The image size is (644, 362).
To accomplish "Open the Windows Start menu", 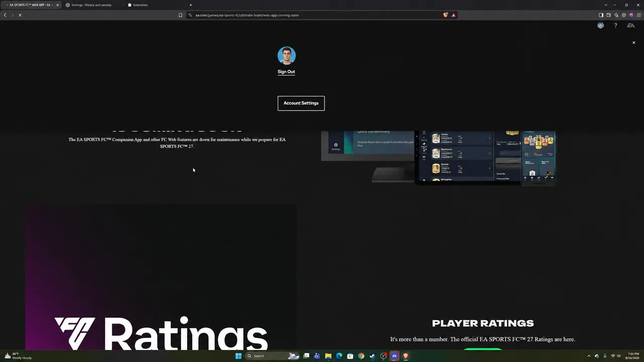I will (x=238, y=356).
